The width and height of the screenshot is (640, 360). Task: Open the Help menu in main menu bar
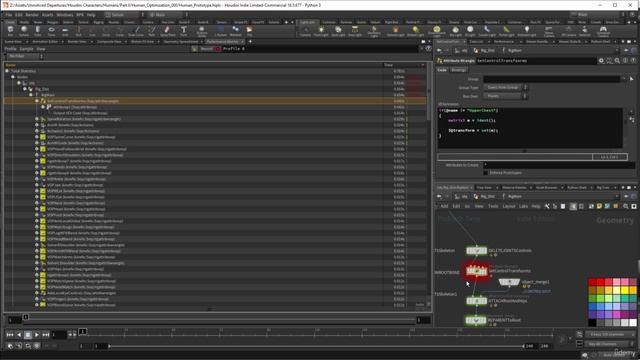click(x=91, y=15)
